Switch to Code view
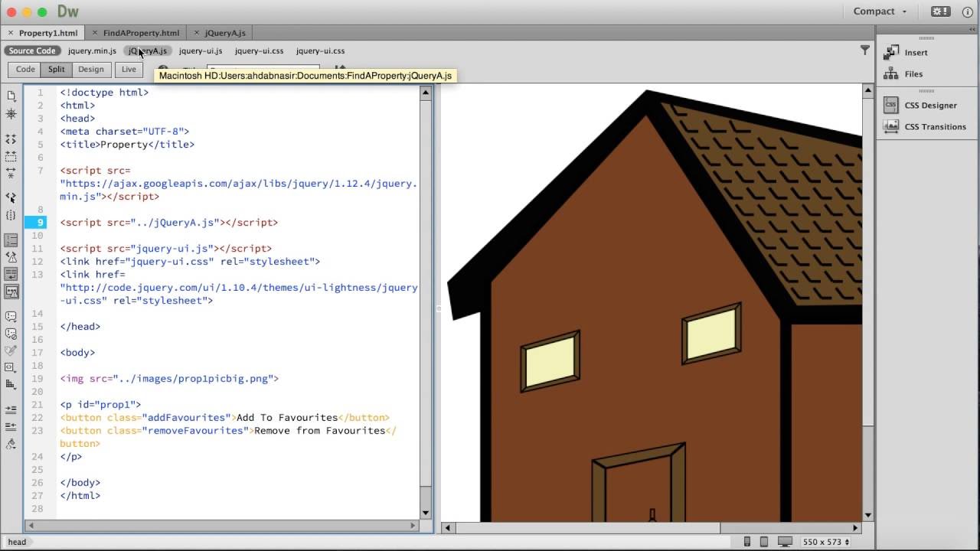The height and width of the screenshot is (551, 980). (25, 70)
